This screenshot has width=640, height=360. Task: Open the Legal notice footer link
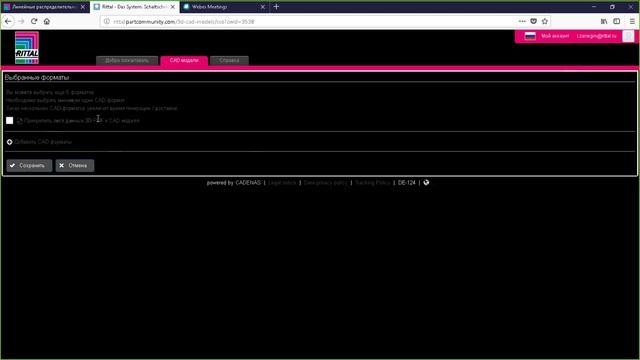point(282,183)
